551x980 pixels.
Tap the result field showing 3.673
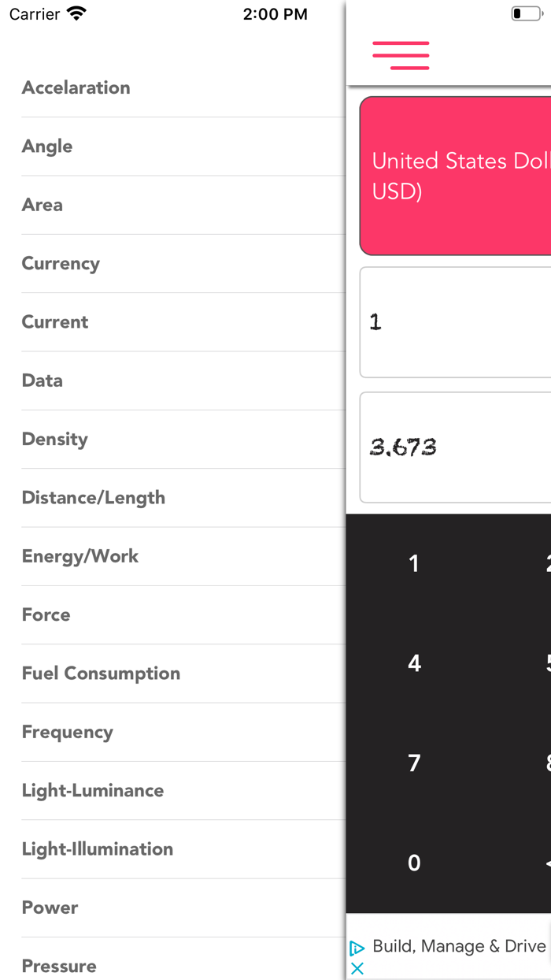coord(456,447)
